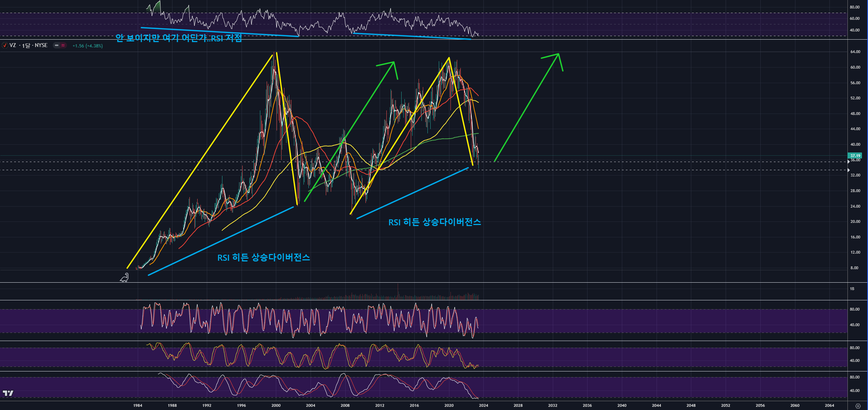Click the 1달 interval label in legend
The height and width of the screenshot is (410, 868).
coord(26,46)
